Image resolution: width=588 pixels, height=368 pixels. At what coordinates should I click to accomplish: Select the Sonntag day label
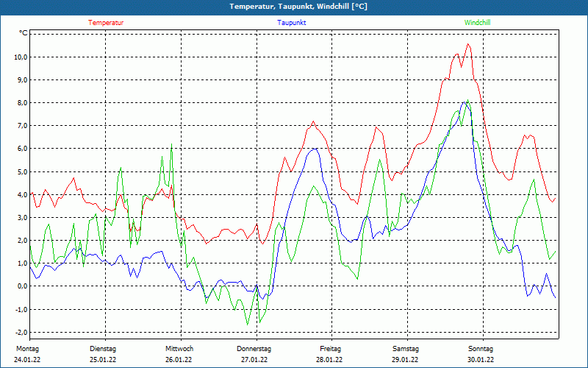(481, 349)
